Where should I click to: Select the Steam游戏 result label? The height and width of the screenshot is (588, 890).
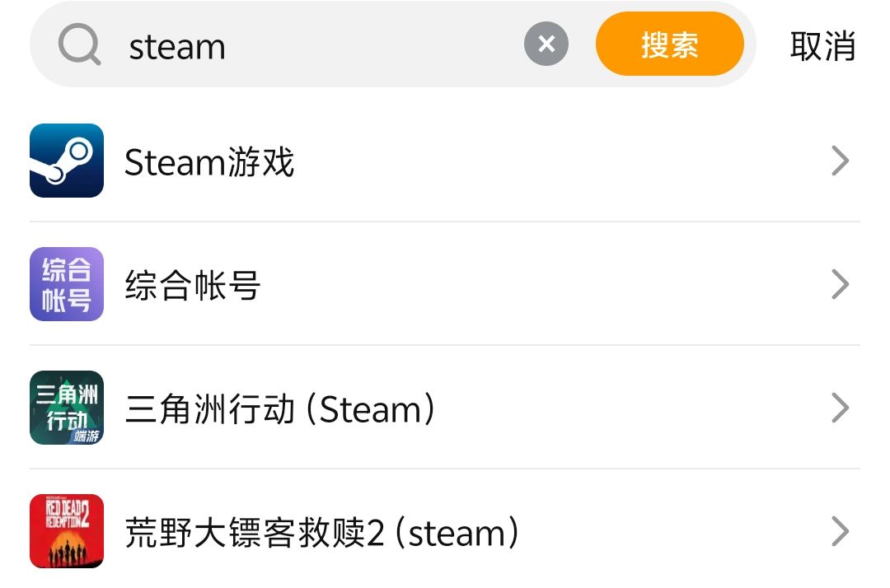pyautogui.click(x=209, y=162)
